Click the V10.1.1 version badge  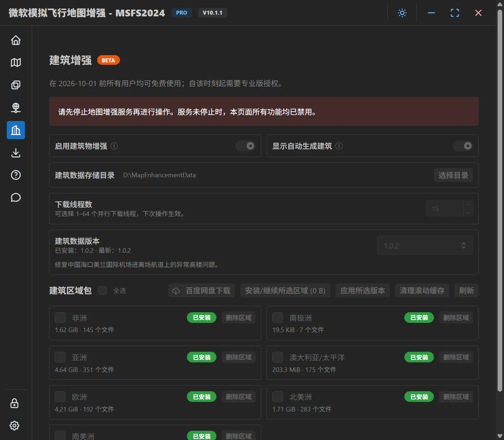[212, 13]
